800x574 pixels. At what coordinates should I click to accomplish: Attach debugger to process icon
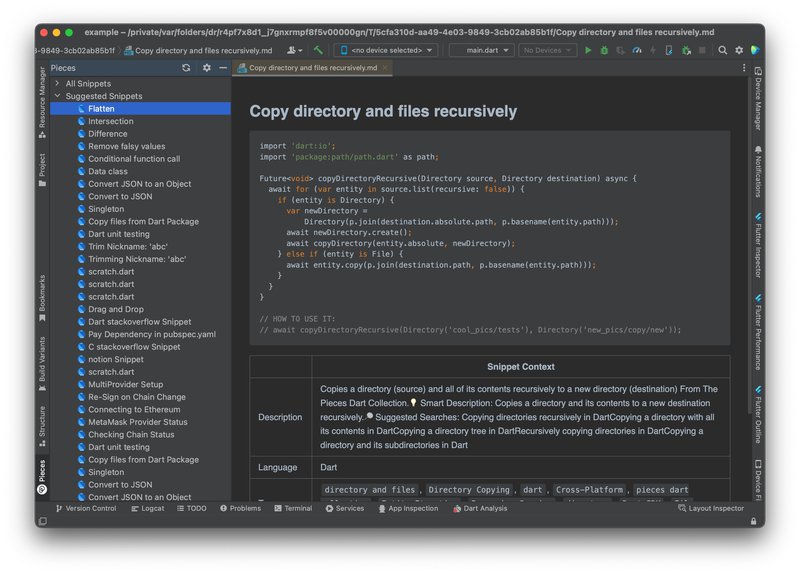coord(686,50)
